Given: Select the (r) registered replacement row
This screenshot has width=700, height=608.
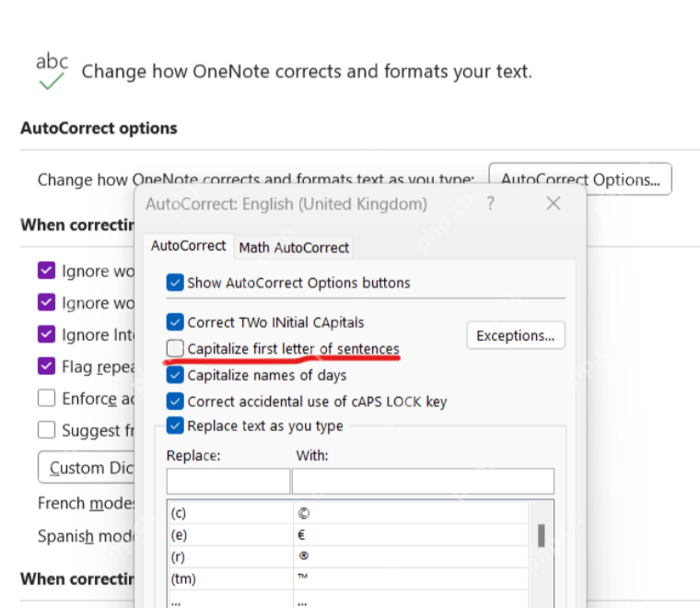Looking at the screenshot, I should tap(348, 556).
